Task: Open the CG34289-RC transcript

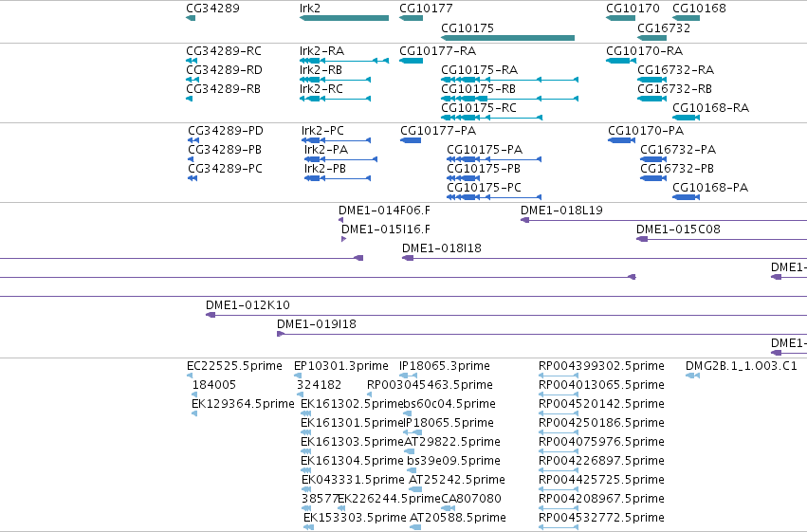Action: tap(224, 51)
